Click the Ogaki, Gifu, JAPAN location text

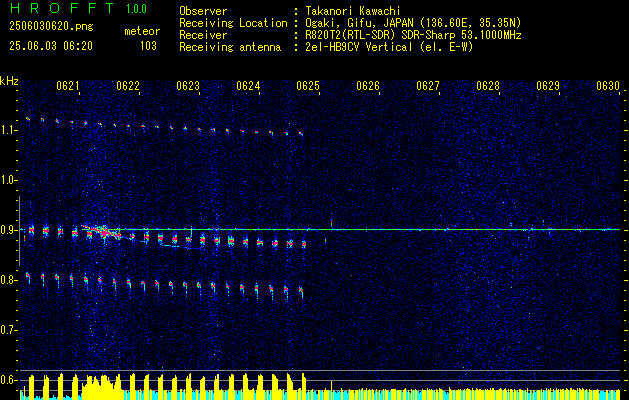(411, 23)
